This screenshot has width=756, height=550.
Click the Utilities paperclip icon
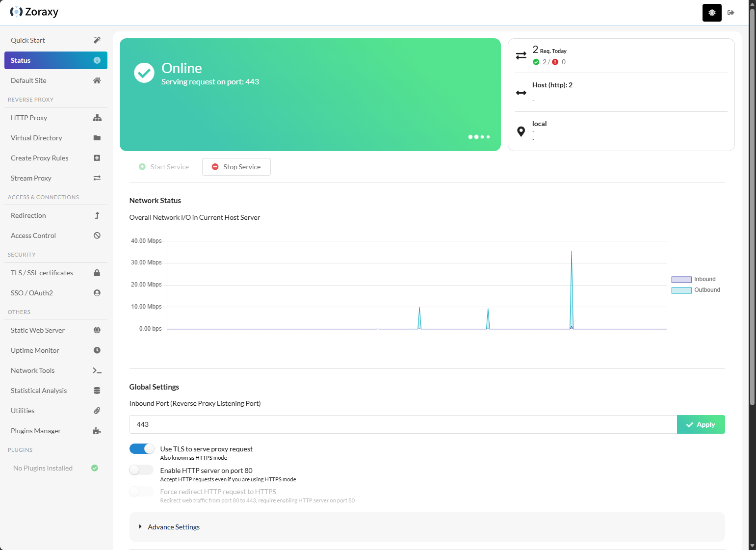click(x=97, y=411)
